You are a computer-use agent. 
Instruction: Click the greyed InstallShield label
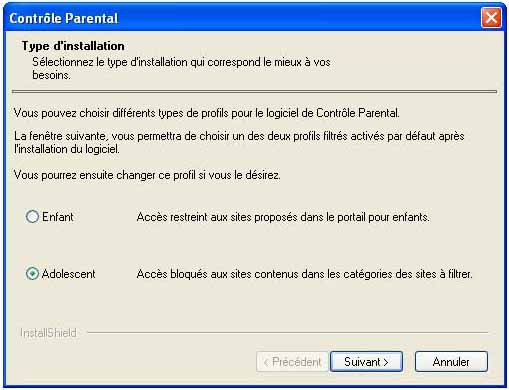tap(48, 333)
